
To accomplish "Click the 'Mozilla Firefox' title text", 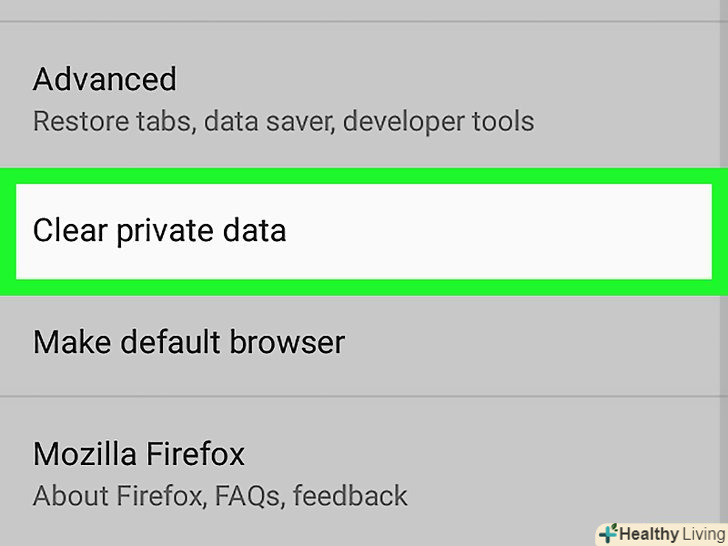I will (138, 454).
